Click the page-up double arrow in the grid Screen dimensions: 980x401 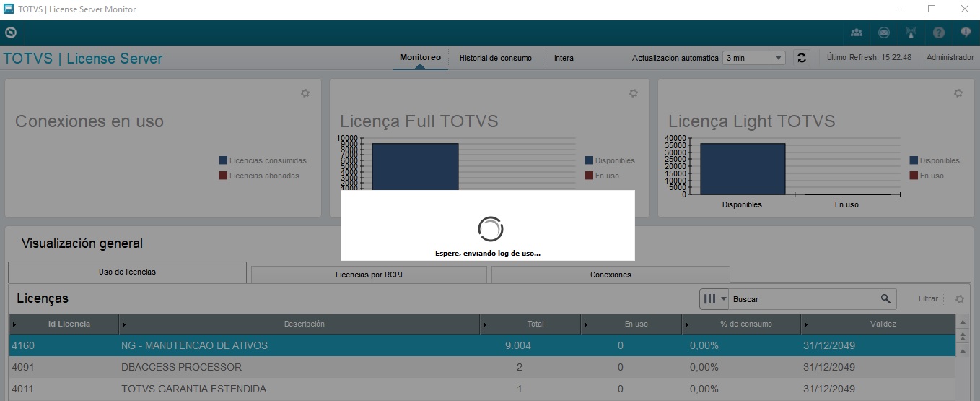962,337
